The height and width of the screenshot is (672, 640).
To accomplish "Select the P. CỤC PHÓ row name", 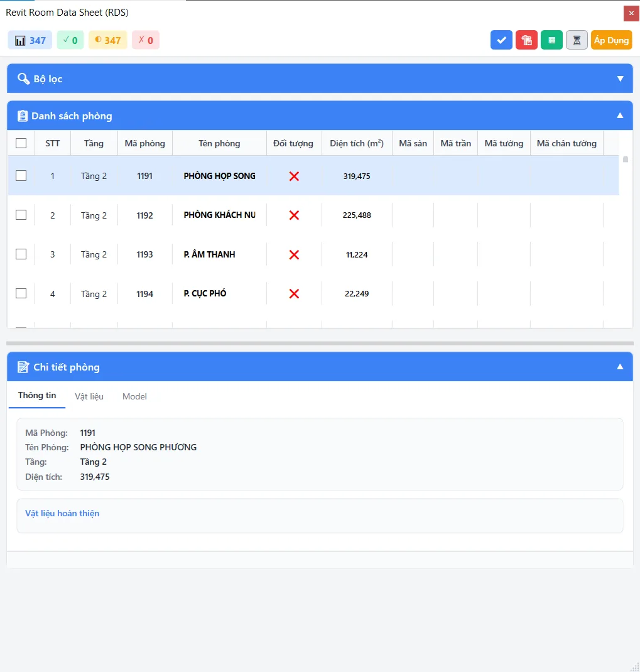I will click(205, 293).
